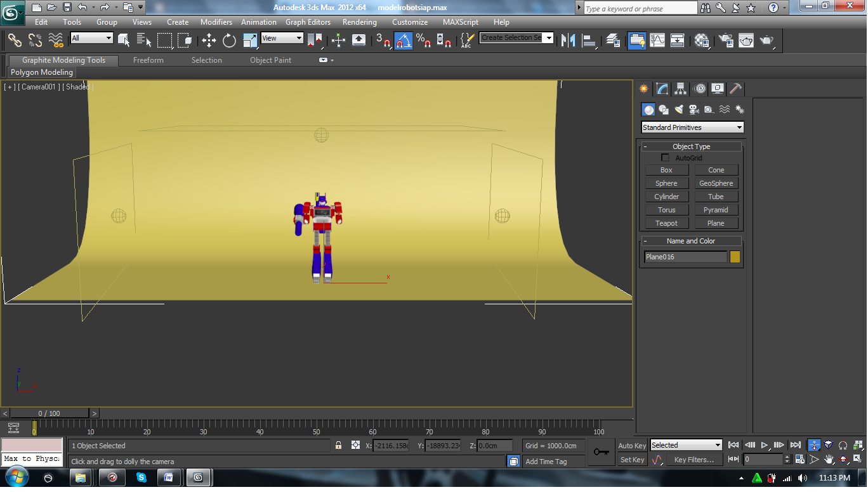Click the Teapot primitive button
Screen dimensions: 868x492
pos(666,223)
